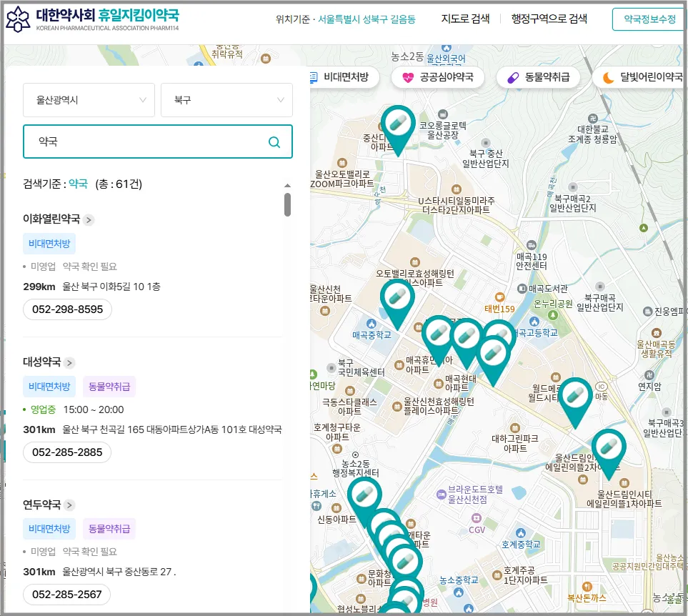This screenshot has height=616, width=688.
Task: Open the arrow next to 연두약국
Action: 69,505
